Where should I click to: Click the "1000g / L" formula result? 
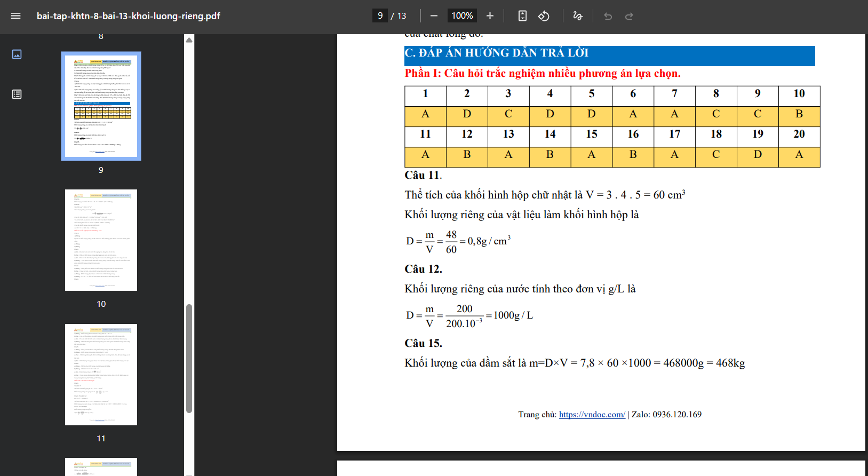tap(513, 315)
